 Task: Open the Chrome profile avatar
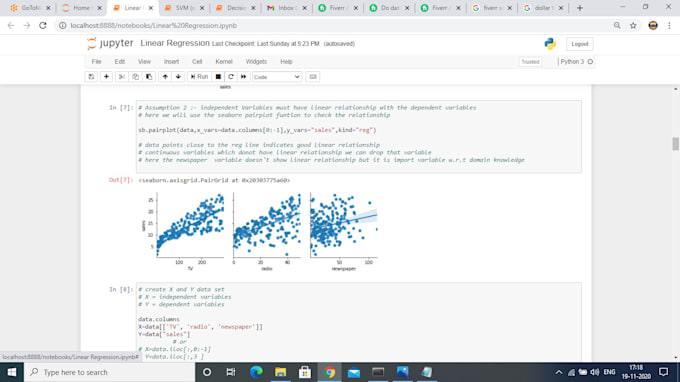tap(653, 26)
